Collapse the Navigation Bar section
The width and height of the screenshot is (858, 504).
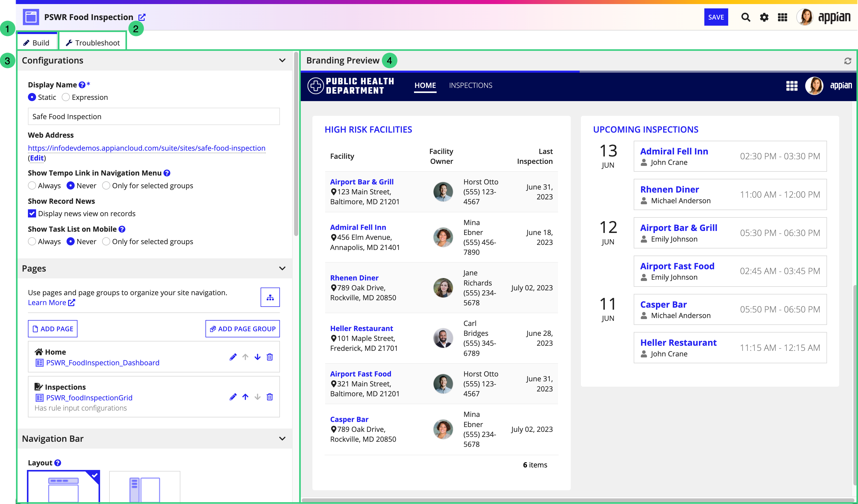tap(282, 439)
